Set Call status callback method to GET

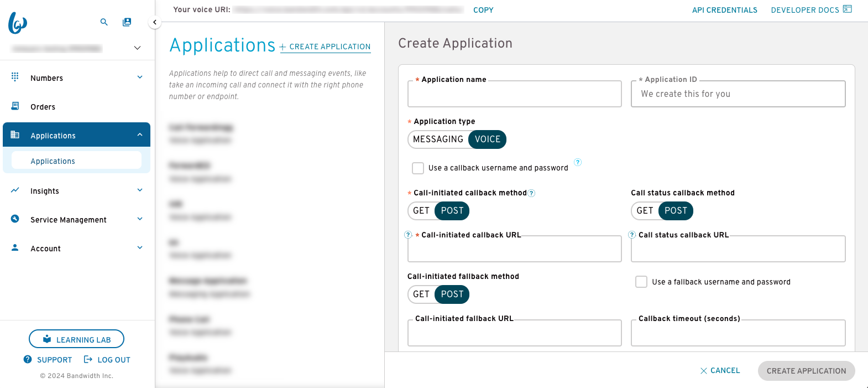point(645,211)
